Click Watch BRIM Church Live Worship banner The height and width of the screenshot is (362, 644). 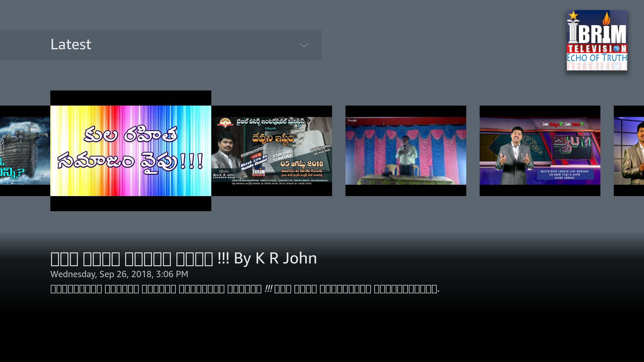click(565, 174)
